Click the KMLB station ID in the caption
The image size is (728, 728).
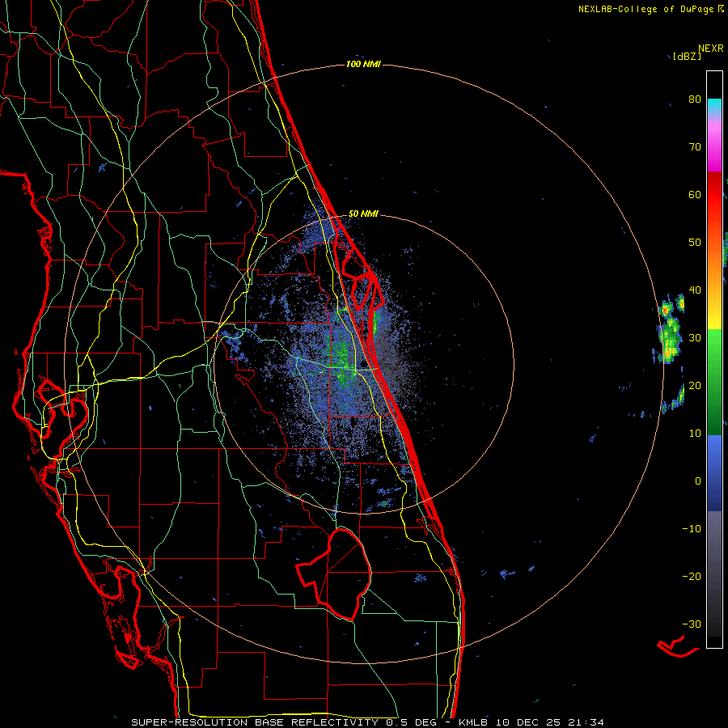tap(475, 722)
